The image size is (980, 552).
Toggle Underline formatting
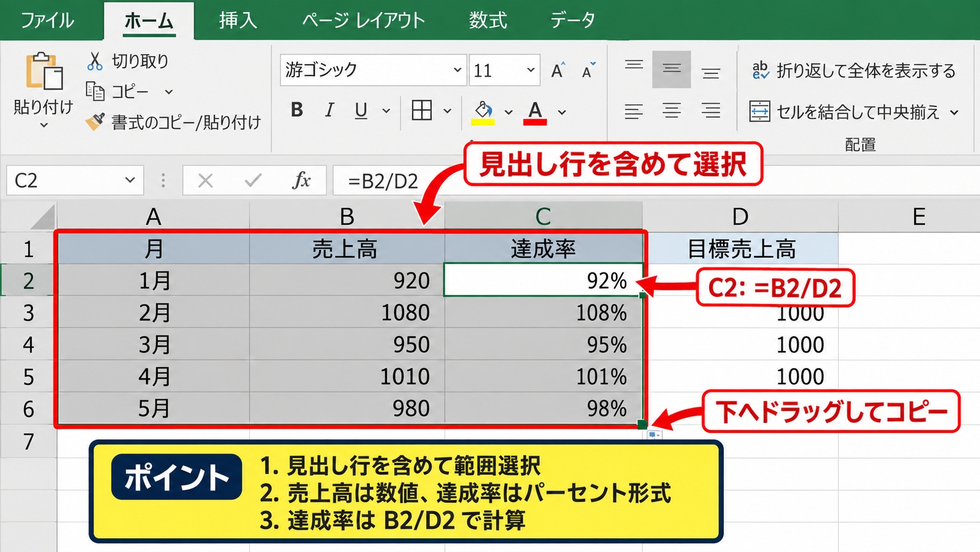361,110
